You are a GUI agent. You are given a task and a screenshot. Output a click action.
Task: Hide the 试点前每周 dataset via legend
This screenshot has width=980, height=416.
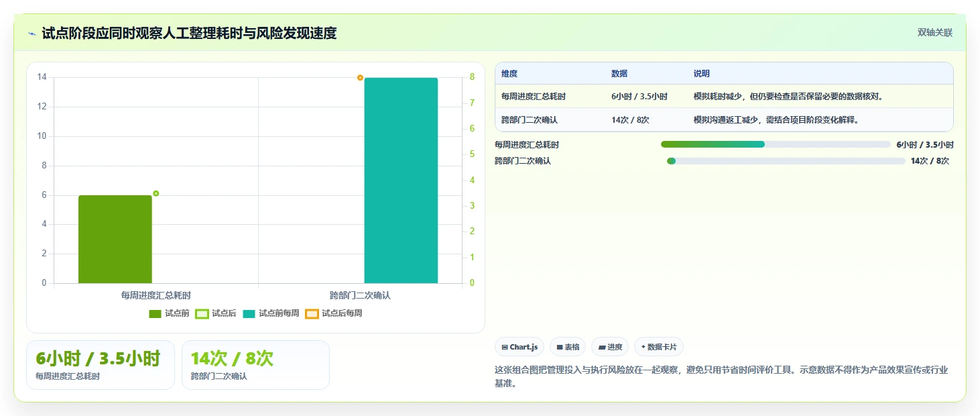click(271, 313)
